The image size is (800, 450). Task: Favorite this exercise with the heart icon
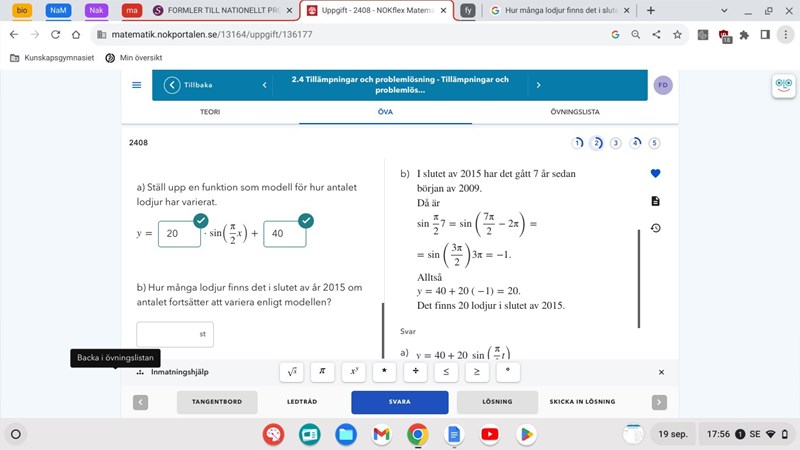pyautogui.click(x=655, y=174)
